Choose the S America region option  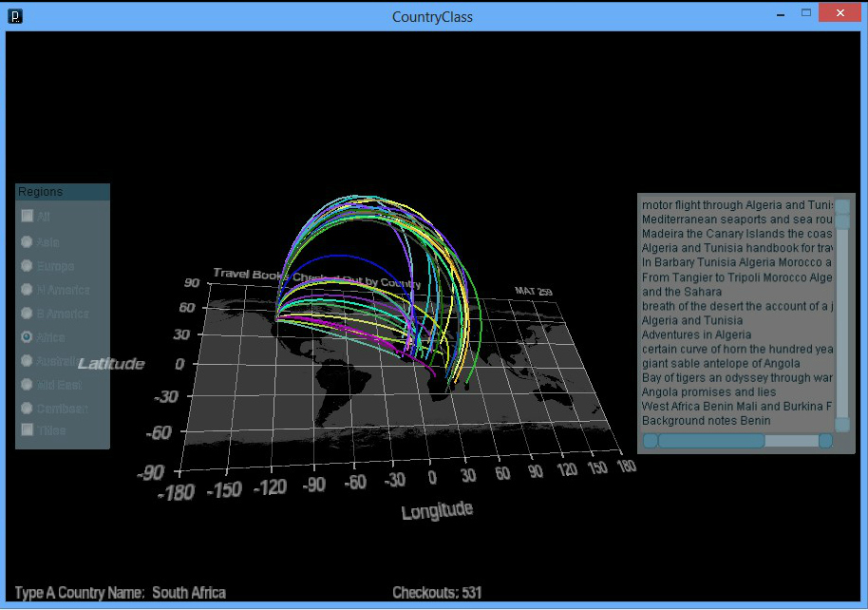(28, 314)
